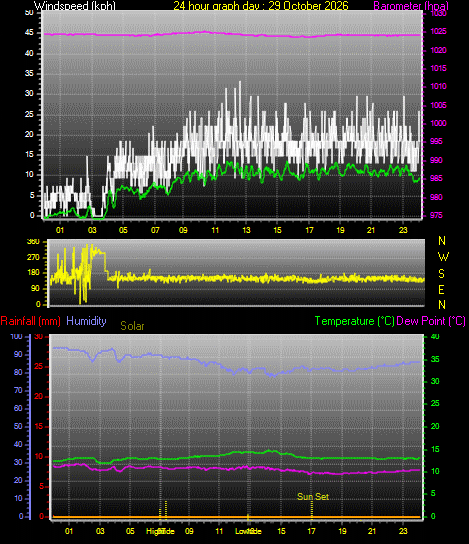This screenshot has height=544, width=469.
Task: Click the 90 wind direction scale value
Action: 35,289
